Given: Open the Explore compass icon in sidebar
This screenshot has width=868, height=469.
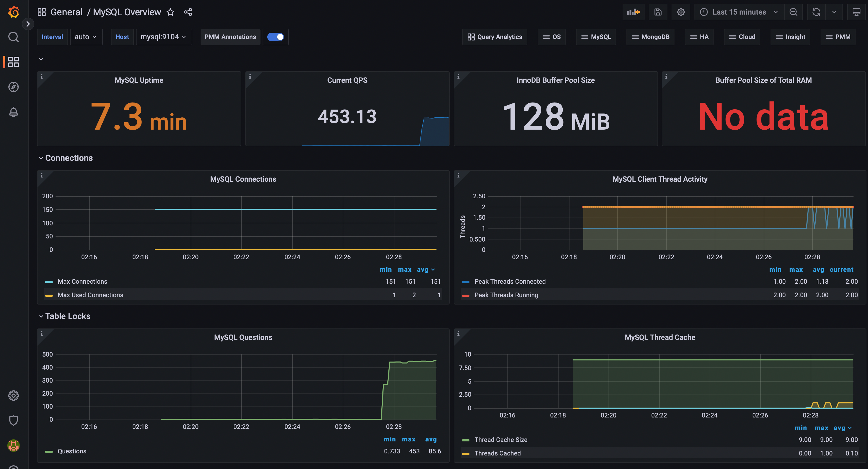Looking at the screenshot, I should point(14,87).
